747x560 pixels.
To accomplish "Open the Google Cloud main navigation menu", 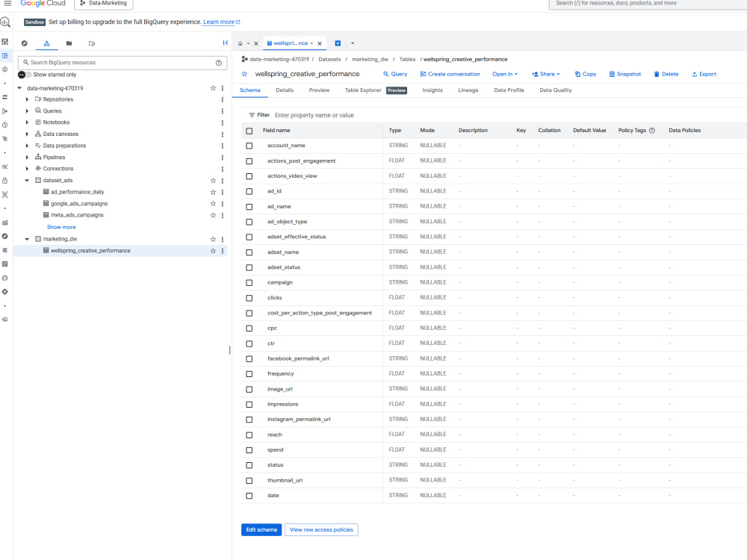I will coord(7,3).
